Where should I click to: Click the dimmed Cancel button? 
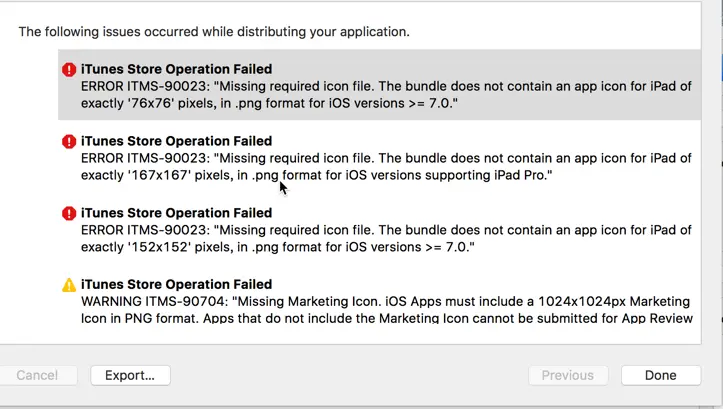[x=37, y=375]
